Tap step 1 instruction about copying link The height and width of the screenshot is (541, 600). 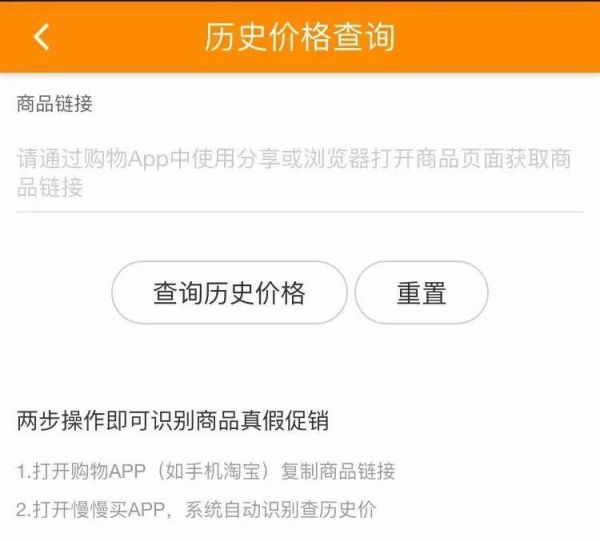click(206, 471)
